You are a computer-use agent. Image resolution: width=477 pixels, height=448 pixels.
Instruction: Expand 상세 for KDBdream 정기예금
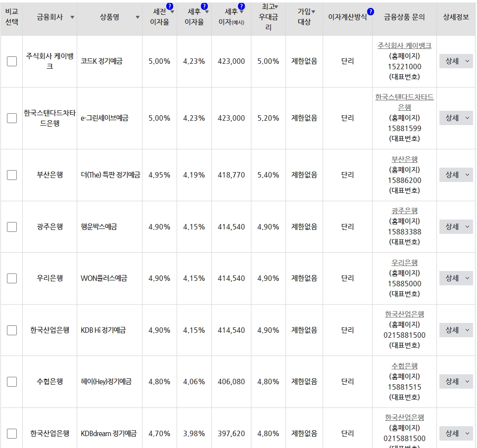click(x=456, y=433)
